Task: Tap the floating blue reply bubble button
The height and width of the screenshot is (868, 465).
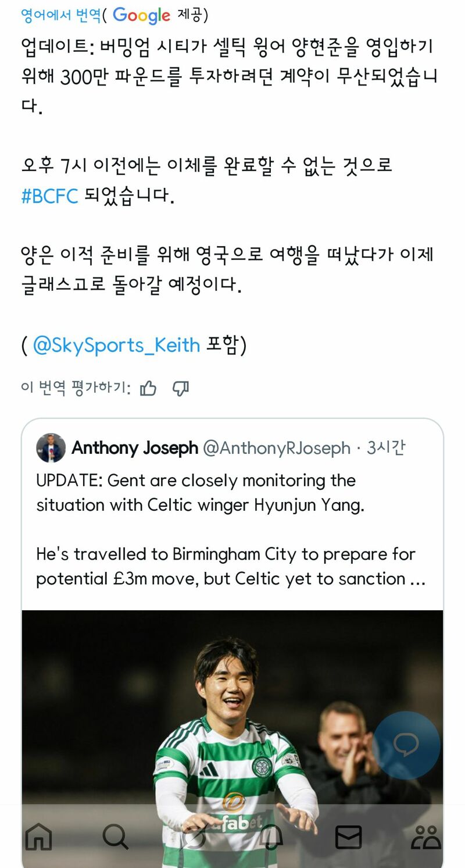Action: (x=406, y=745)
